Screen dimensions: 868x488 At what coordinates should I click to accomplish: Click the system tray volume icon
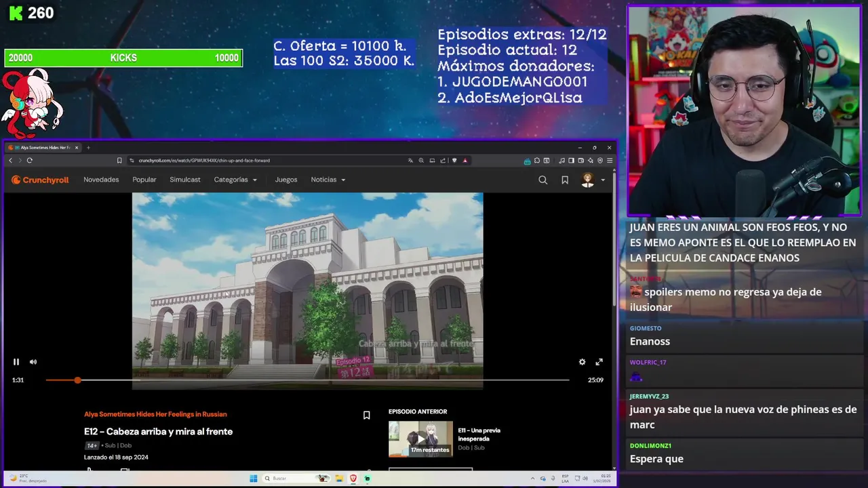(585, 479)
